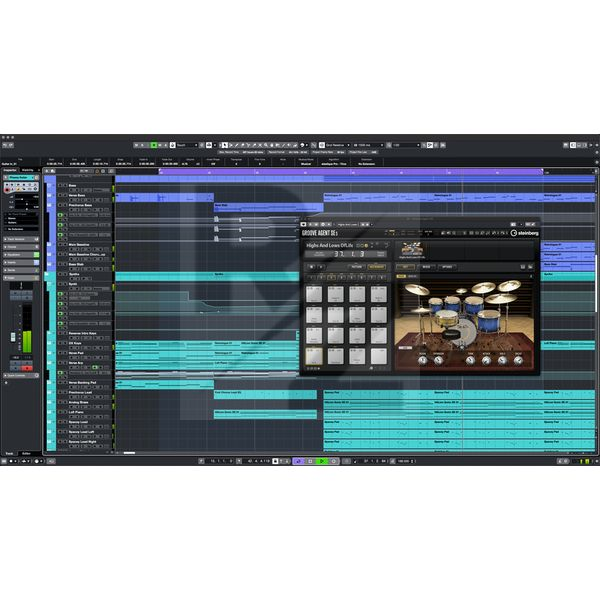Toggle the purple Cycle loop button
The height and width of the screenshot is (600, 600).
[x=298, y=461]
